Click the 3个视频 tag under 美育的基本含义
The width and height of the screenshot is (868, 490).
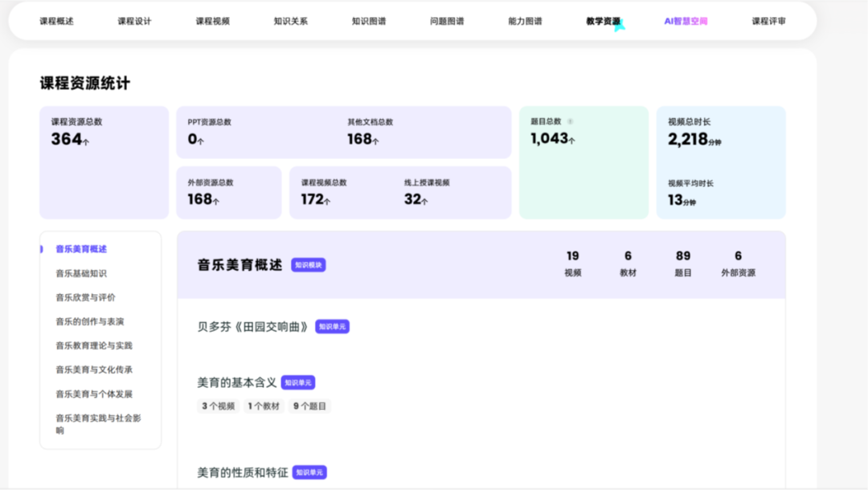click(x=219, y=406)
